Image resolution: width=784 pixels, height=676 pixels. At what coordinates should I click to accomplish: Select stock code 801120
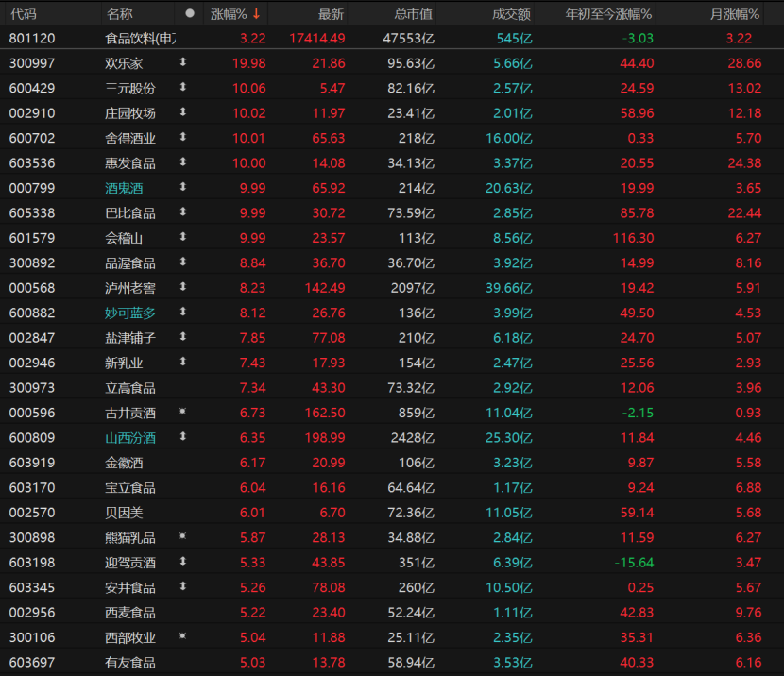tap(32, 39)
